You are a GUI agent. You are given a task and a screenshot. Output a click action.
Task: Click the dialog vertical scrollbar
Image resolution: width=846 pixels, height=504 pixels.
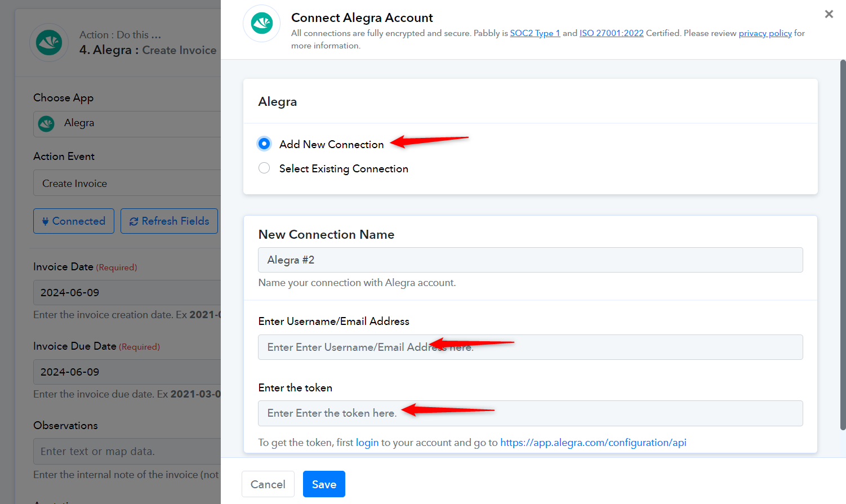tap(843, 245)
